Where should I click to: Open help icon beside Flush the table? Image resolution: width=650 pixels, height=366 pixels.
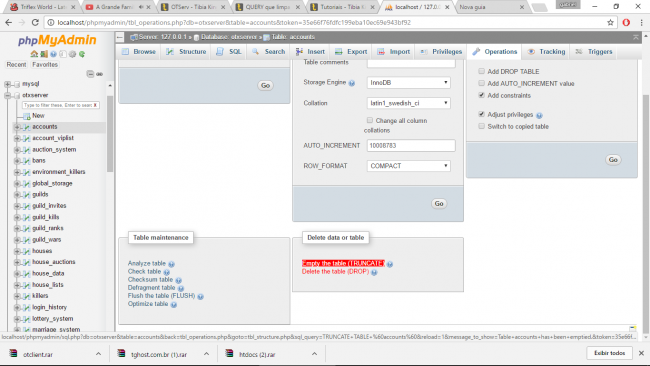click(200, 296)
